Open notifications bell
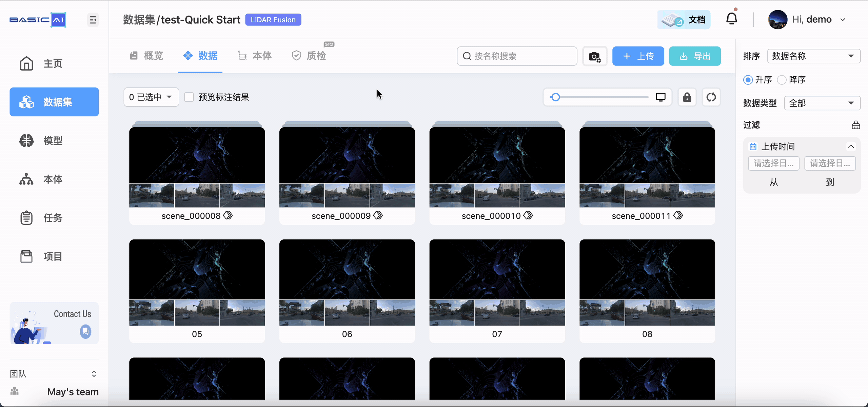Viewport: 868px width, 407px height. click(x=732, y=19)
